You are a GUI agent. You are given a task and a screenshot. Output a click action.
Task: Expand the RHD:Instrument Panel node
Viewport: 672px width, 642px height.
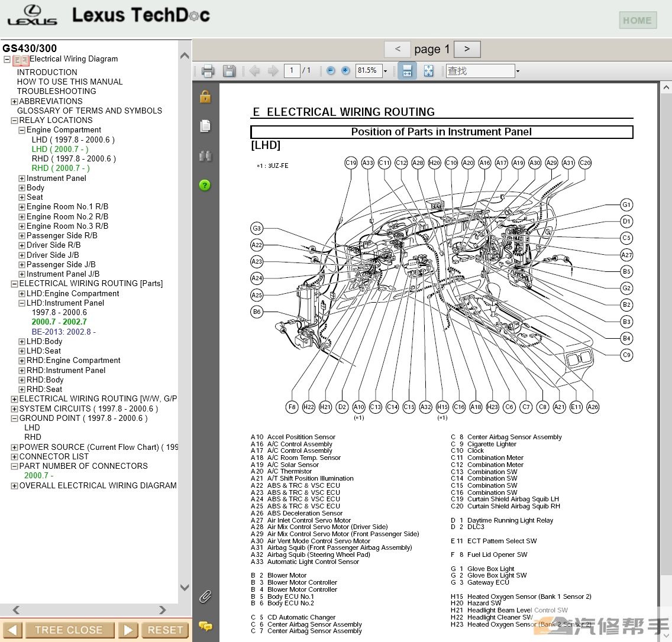point(22,371)
